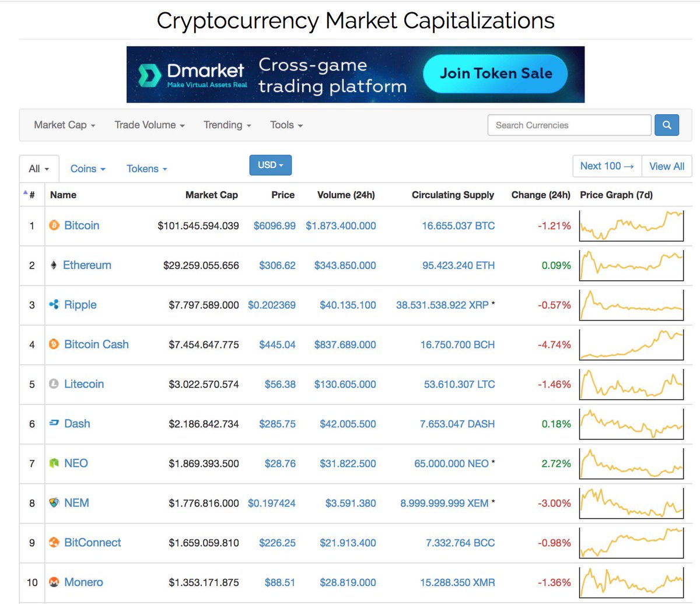The height and width of the screenshot is (604, 700).
Task: Expand the Trending dropdown
Action: 227,125
